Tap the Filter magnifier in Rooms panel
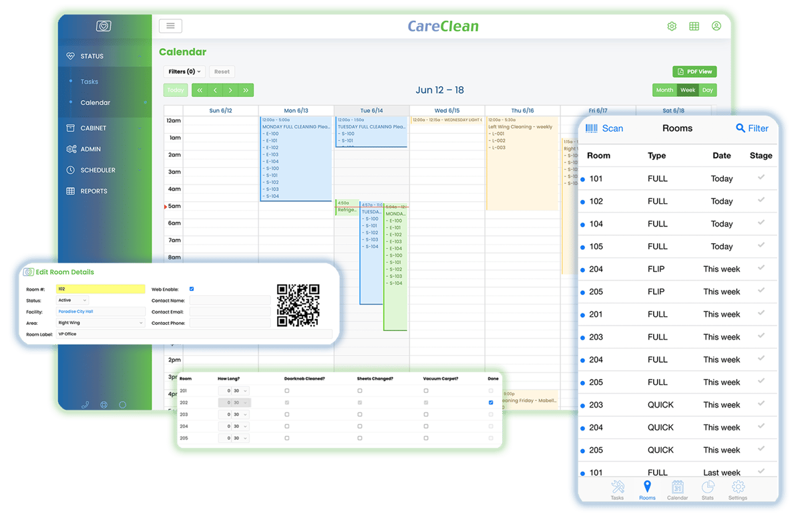Screen dimensions: 812x526 740,128
